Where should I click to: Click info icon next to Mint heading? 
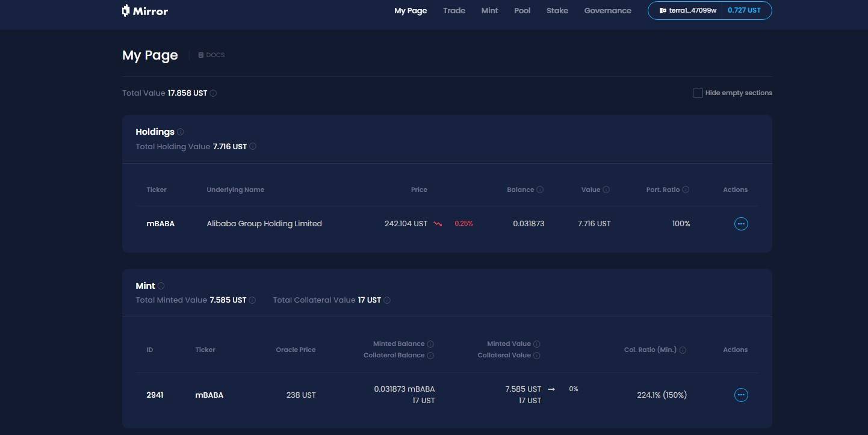click(x=161, y=286)
